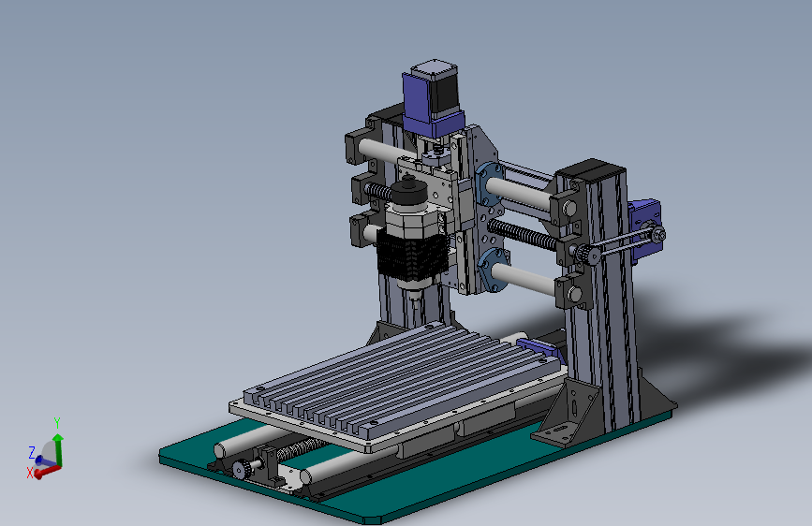Viewport: 812px width, 526px height.
Task: Click the green Y axis of the triad
Action: 59,450
